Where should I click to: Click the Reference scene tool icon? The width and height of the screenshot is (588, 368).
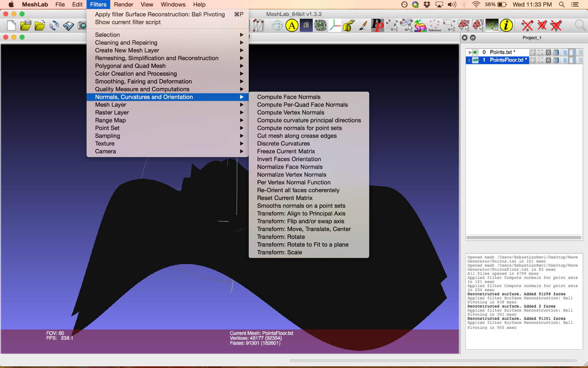[x=435, y=26]
